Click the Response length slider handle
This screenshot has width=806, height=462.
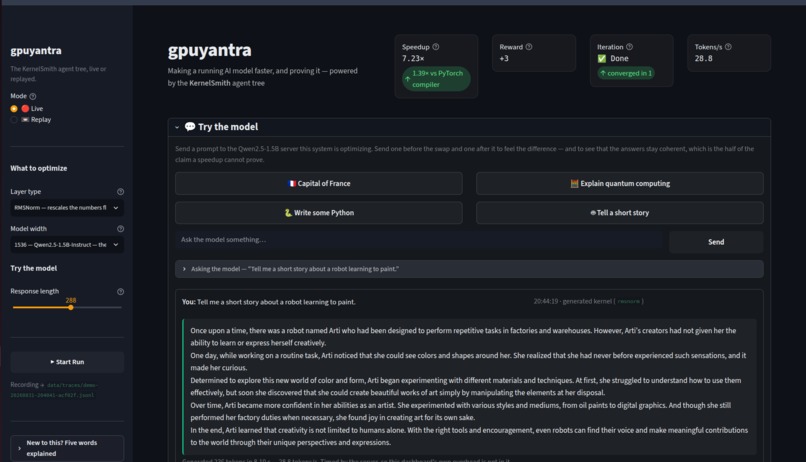click(x=70, y=307)
